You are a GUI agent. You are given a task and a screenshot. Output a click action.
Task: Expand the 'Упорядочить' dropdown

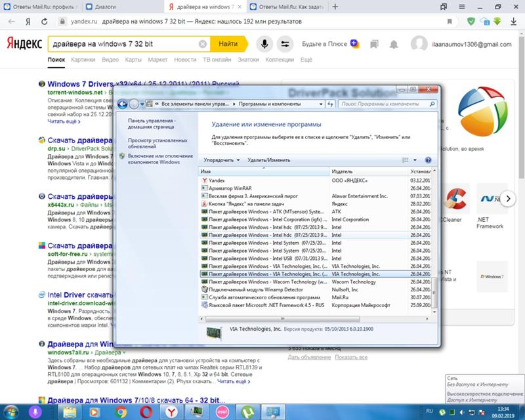click(222, 160)
